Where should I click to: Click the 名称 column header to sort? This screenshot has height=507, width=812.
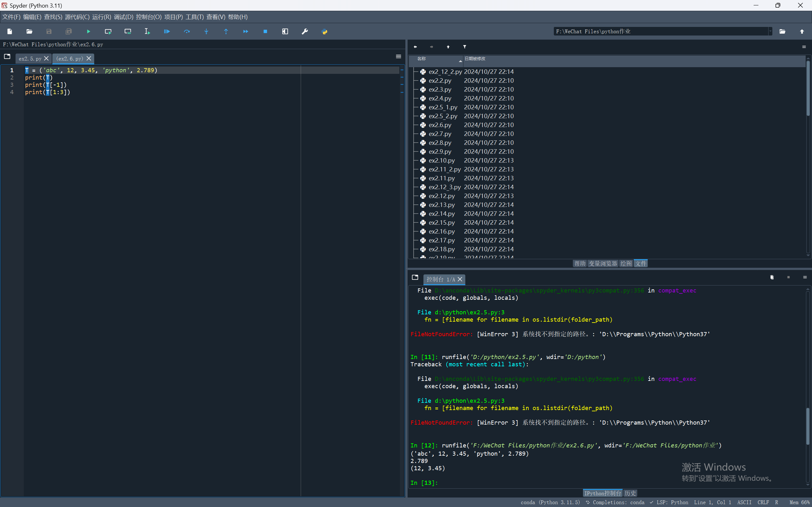[x=422, y=59]
